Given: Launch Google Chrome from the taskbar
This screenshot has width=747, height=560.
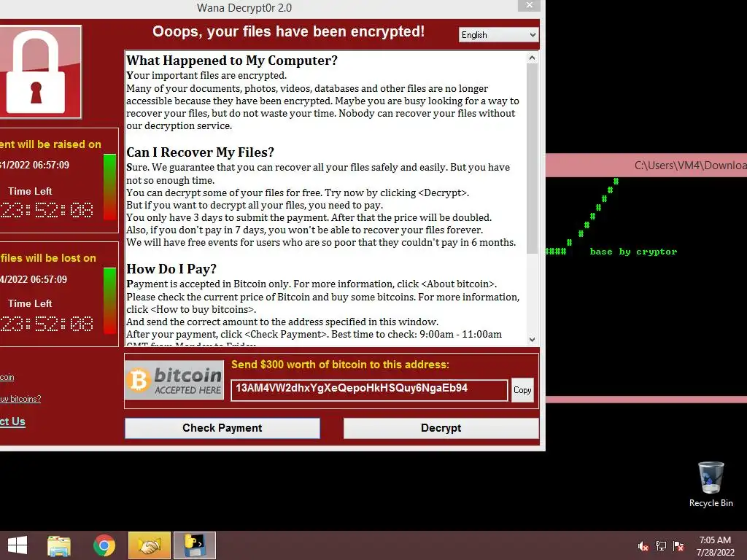Looking at the screenshot, I should click(x=104, y=545).
